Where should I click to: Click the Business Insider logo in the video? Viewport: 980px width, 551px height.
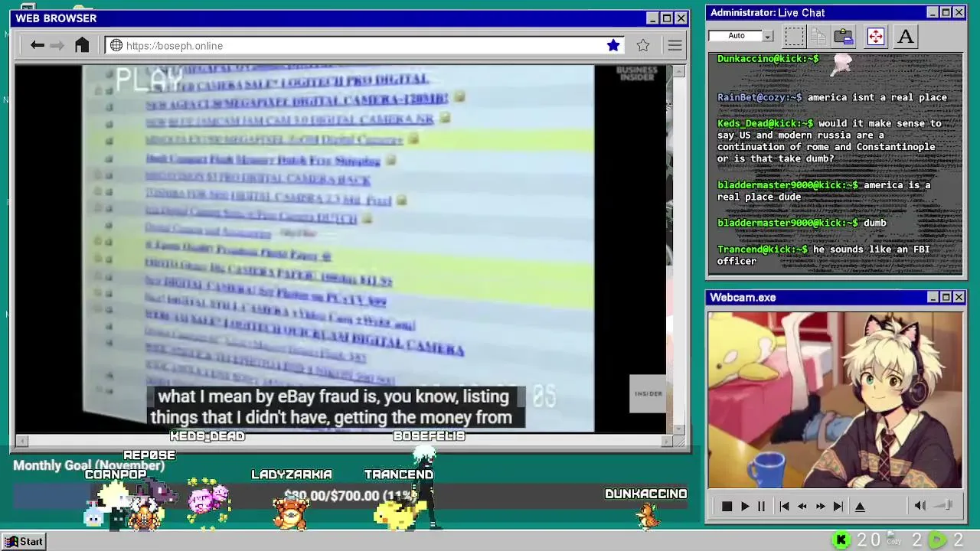point(637,73)
